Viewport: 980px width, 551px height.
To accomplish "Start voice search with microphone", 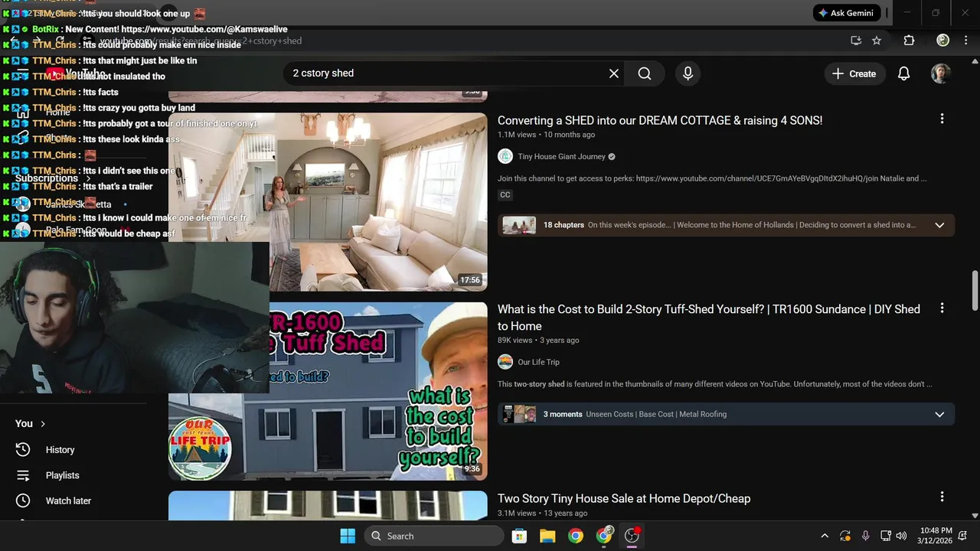I will click(688, 73).
